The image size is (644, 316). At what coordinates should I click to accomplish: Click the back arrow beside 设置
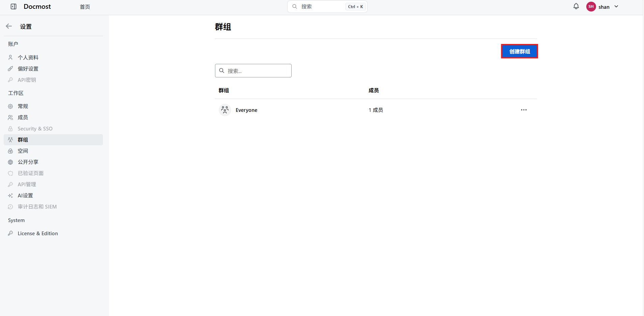9,26
